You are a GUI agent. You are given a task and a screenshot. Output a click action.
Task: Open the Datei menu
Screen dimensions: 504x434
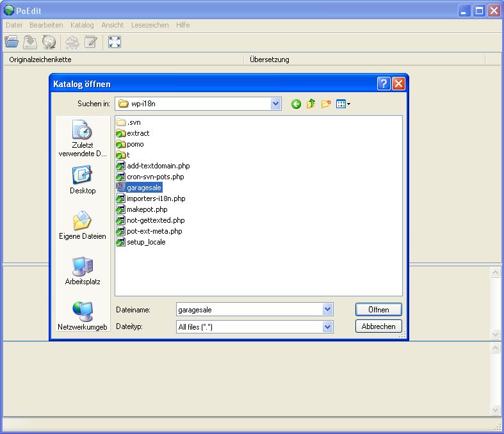(14, 25)
